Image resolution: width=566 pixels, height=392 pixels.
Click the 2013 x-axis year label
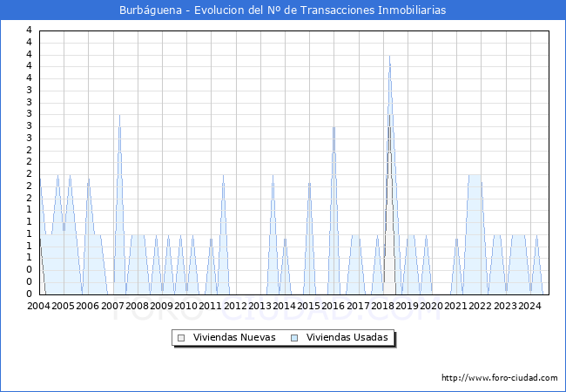(x=259, y=306)
